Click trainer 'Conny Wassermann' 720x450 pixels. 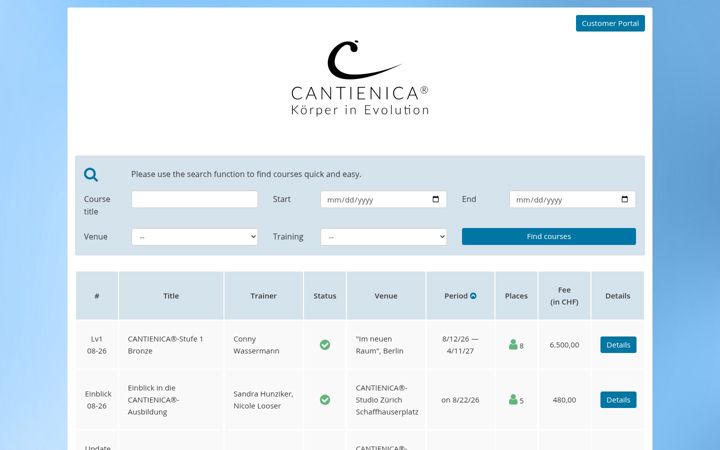pos(256,345)
